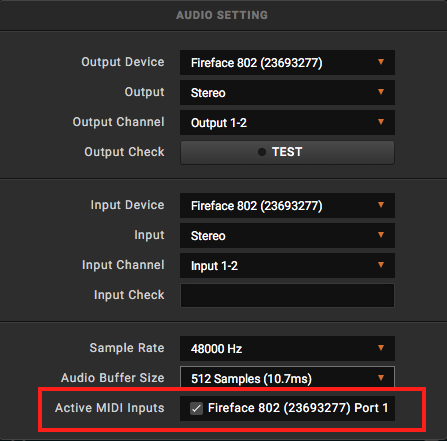The width and height of the screenshot is (447, 441).
Task: Open the Output Device dropdown
Action: pos(287,62)
